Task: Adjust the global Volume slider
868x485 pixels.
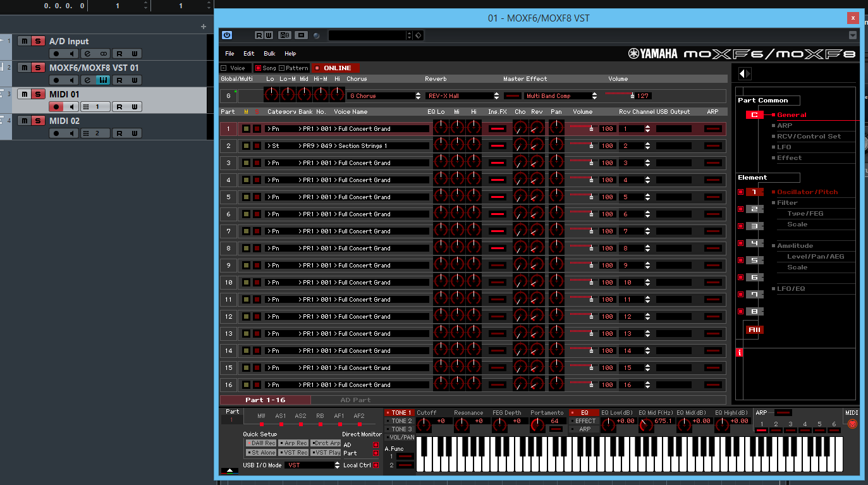Action: [620, 95]
